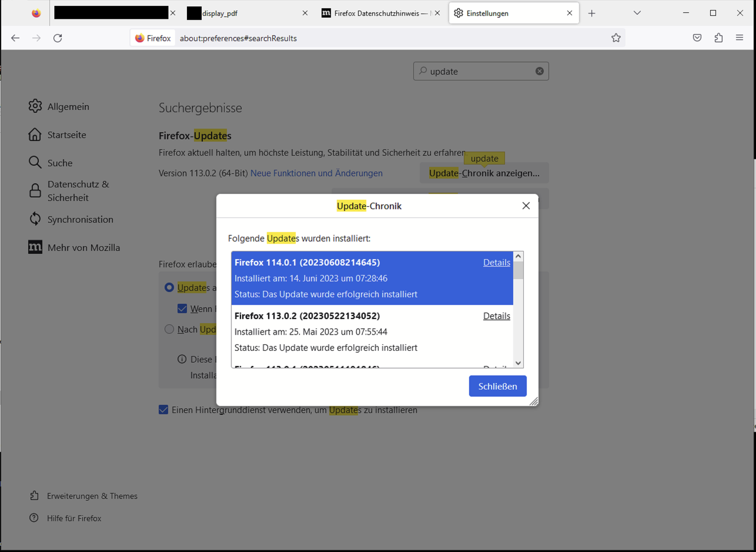
Task: Go back using the back arrow
Action: (x=15, y=38)
